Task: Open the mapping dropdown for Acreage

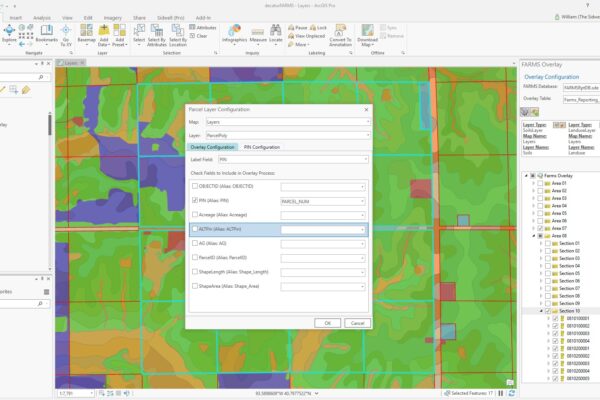Action: (x=323, y=216)
